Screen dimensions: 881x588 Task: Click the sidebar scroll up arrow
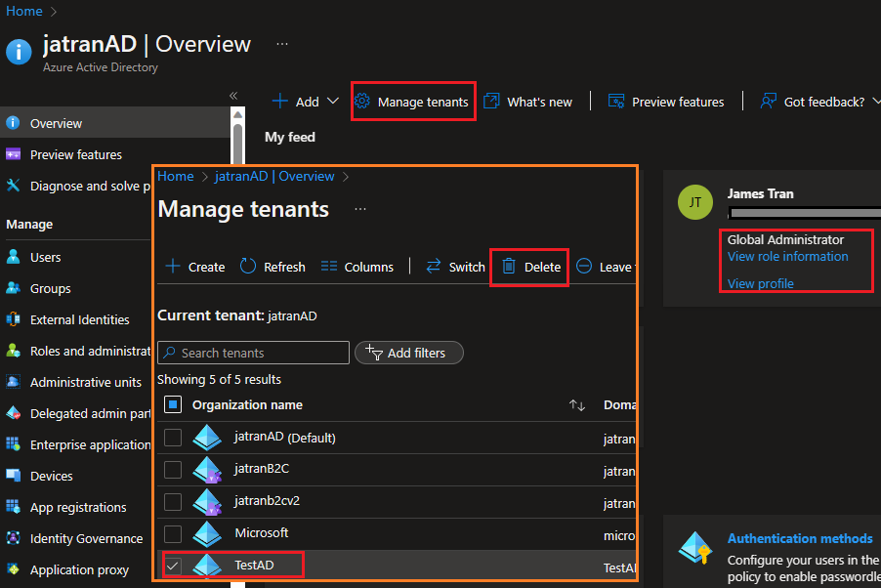[237, 114]
